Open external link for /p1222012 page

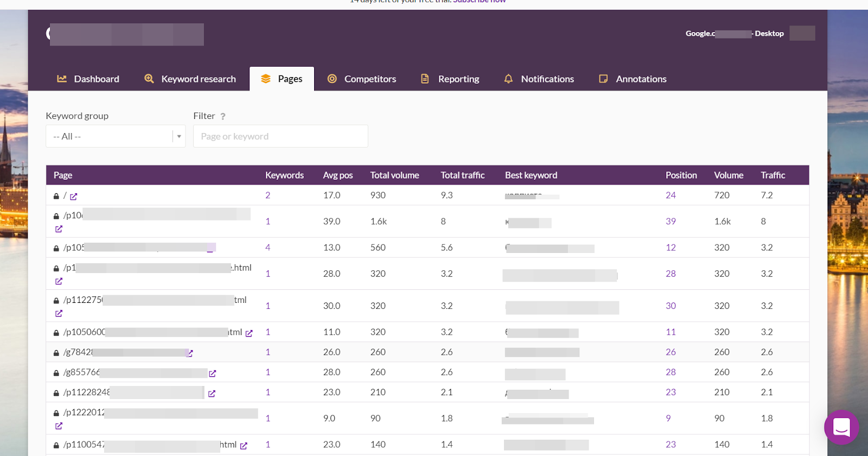[x=59, y=426]
